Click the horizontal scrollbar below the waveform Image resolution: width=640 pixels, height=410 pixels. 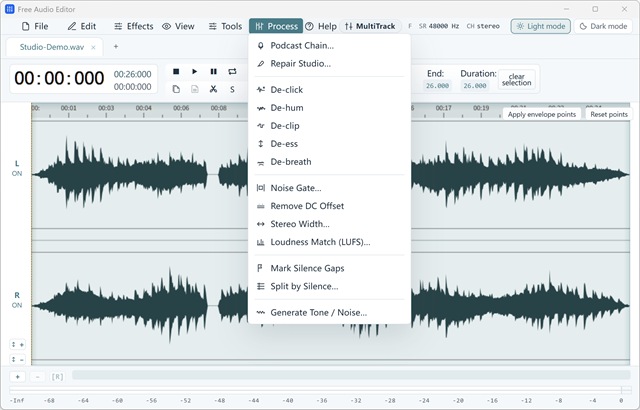(x=351, y=375)
